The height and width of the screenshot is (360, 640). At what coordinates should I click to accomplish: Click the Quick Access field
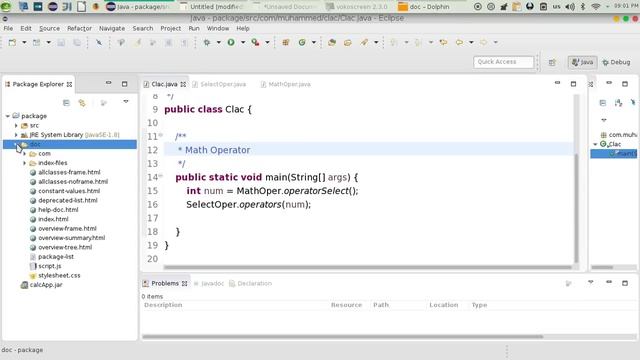pyautogui.click(x=503, y=62)
